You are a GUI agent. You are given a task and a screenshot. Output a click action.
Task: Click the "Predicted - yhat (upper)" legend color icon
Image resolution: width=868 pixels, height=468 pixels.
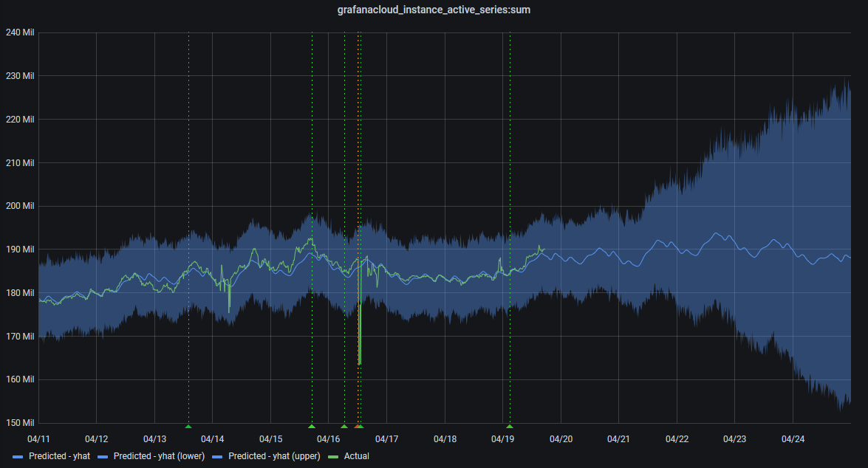click(216, 456)
